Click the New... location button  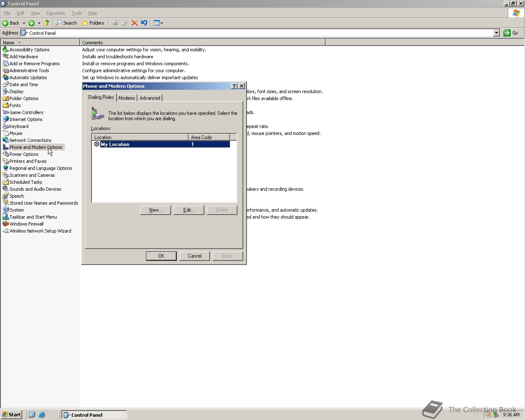[155, 210]
